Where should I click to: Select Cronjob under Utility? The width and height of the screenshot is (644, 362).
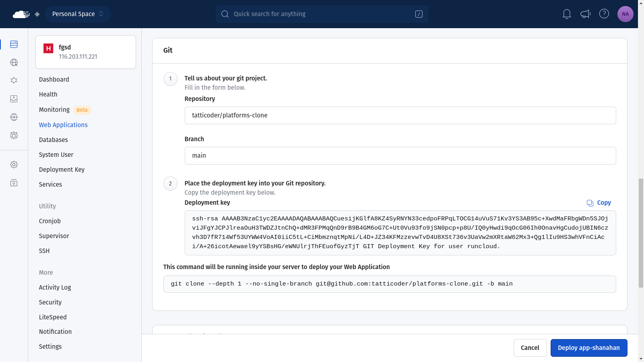pyautogui.click(x=50, y=221)
